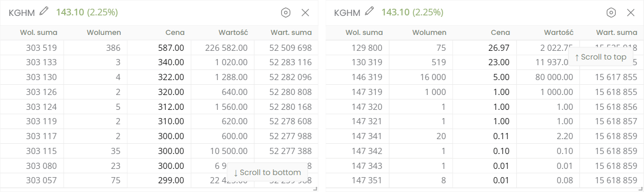This screenshot has width=644, height=192.
Task: Click Wolumen header in left panel
Action: (x=103, y=32)
